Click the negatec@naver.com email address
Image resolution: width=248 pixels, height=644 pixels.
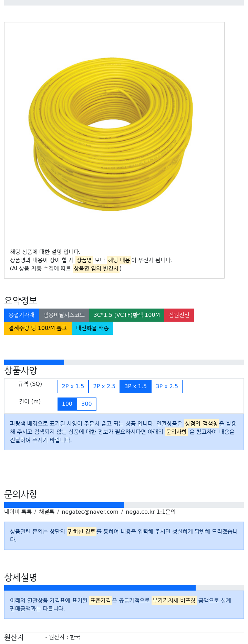tap(90, 512)
